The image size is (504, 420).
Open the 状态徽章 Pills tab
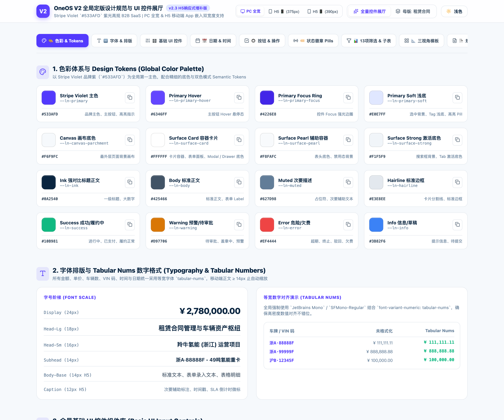tap(313, 41)
